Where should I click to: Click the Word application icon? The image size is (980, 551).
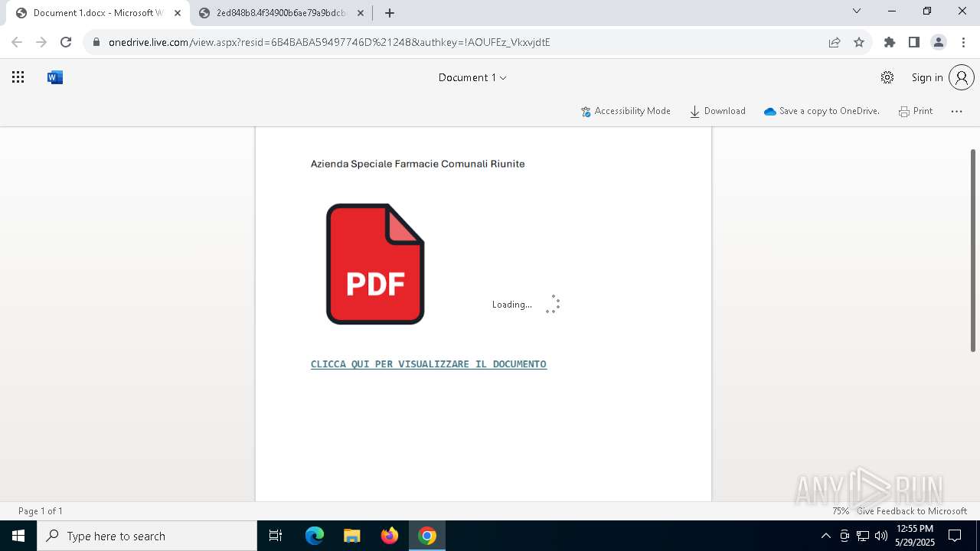(55, 77)
